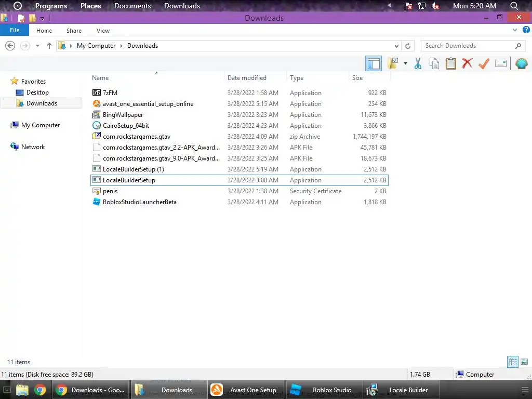Click the muted volume tray icon
Screen dimensions: 532x399
coord(435,6)
